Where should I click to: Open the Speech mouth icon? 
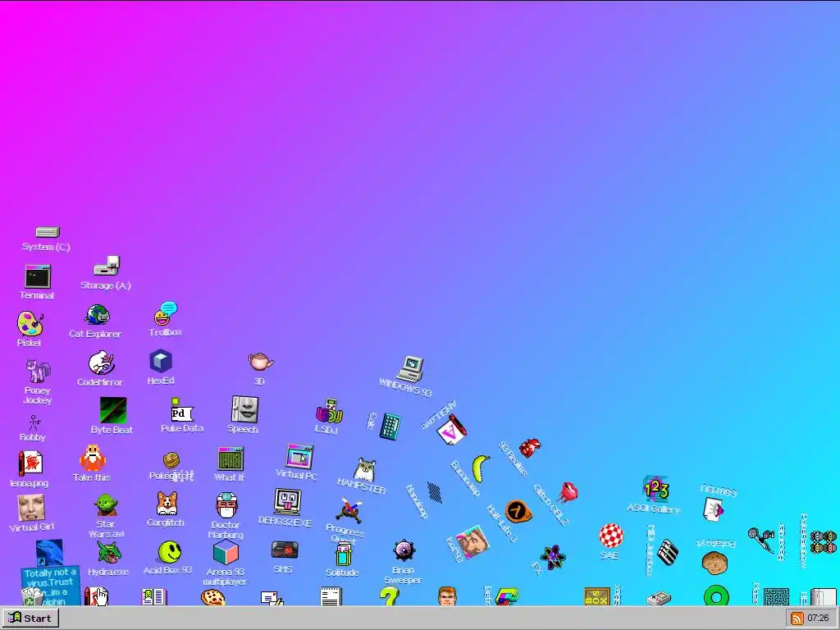click(x=244, y=410)
